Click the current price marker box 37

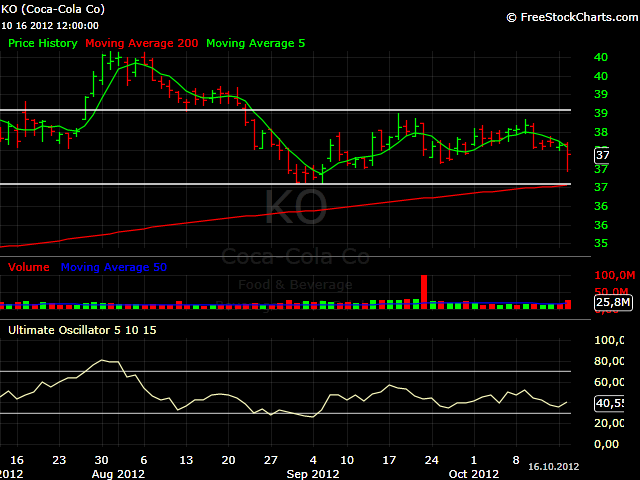(x=602, y=155)
